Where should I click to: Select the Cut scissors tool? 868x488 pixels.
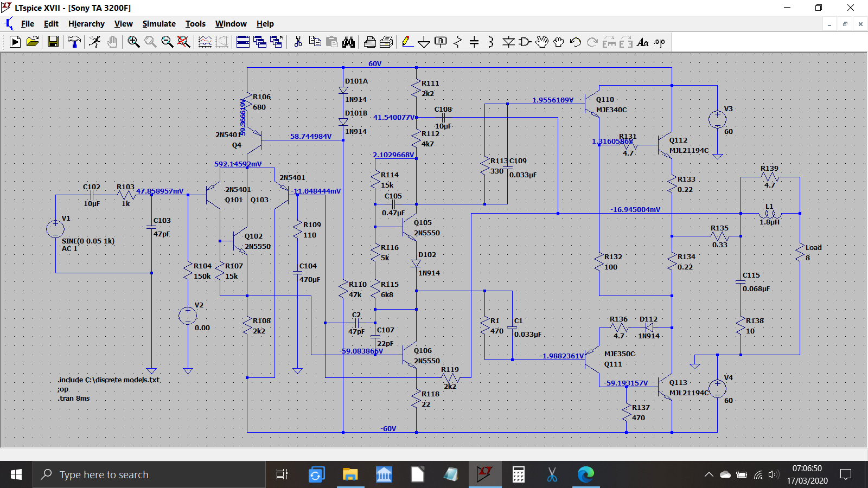click(x=298, y=42)
